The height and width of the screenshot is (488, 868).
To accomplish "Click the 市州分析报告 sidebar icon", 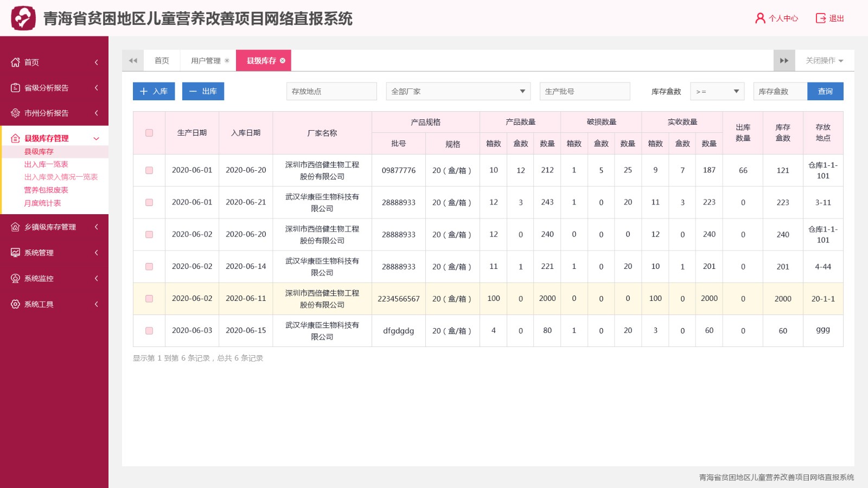I will [15, 113].
